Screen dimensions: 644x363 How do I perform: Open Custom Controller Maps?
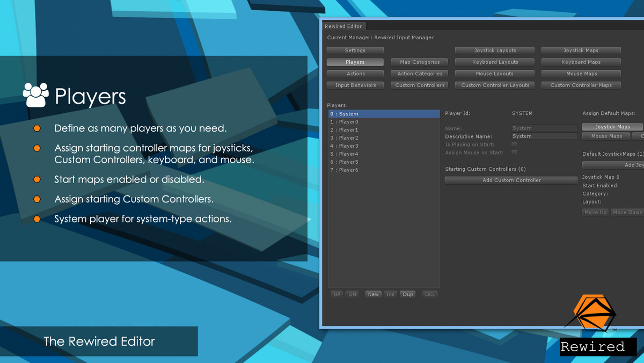tap(581, 85)
